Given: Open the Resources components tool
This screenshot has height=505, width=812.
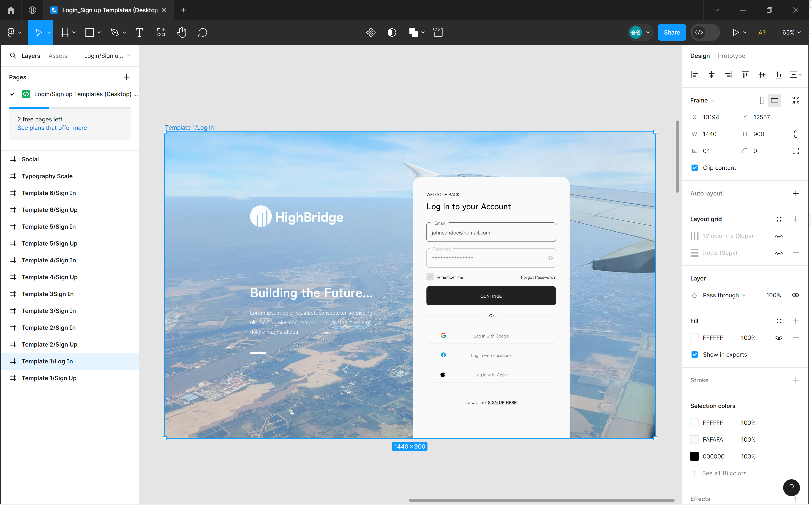Looking at the screenshot, I should 161,32.
